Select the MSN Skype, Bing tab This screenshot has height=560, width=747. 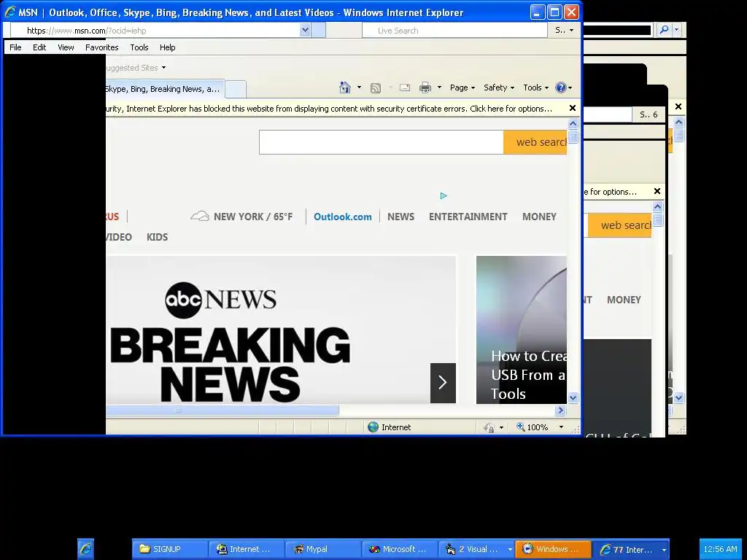click(164, 89)
